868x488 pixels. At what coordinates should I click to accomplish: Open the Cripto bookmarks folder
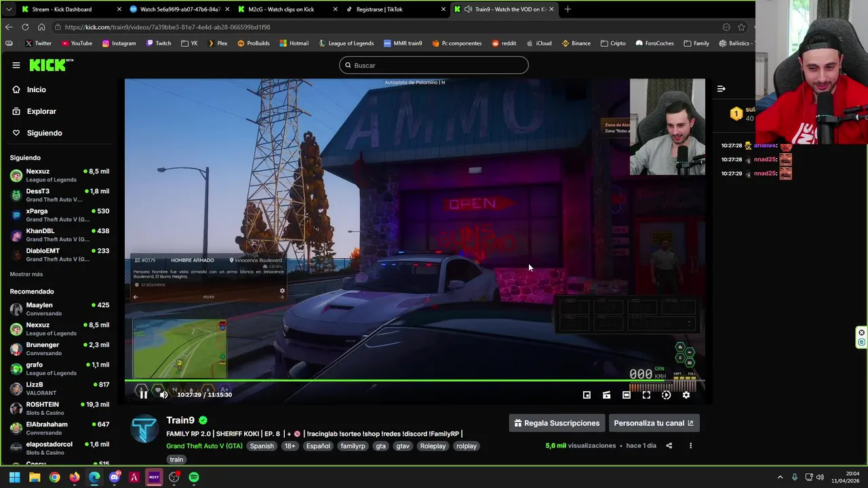click(x=612, y=43)
